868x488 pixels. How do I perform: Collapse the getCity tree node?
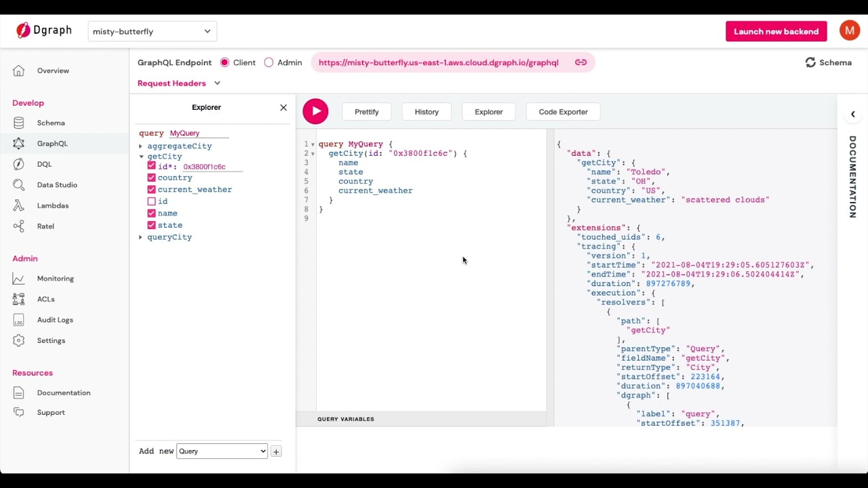[x=140, y=157]
